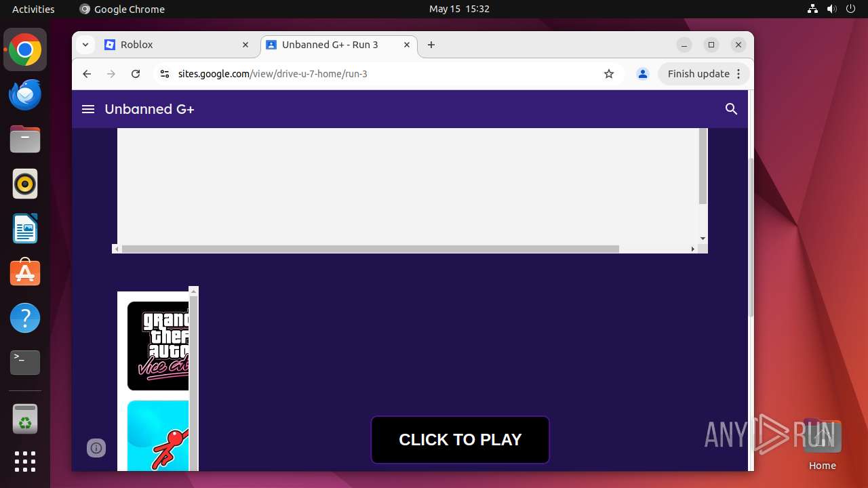Expand the tab search dropdown
Screen dimensions: 868x488
(85, 45)
